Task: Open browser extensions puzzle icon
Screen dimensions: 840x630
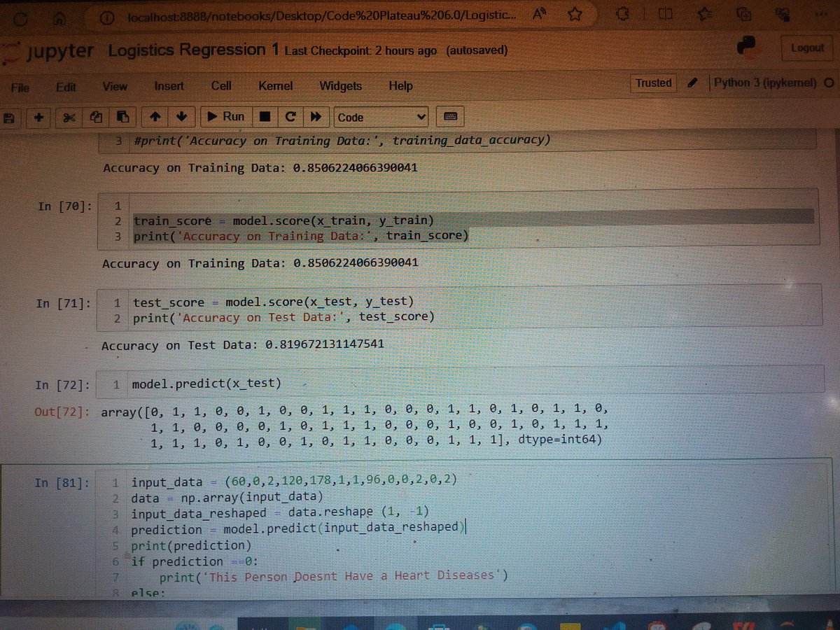Action: 623,14
